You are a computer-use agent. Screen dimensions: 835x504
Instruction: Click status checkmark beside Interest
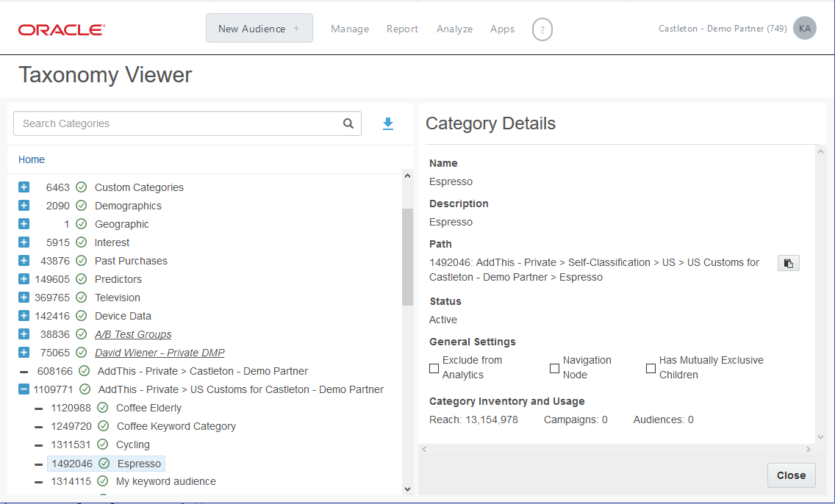tap(81, 242)
